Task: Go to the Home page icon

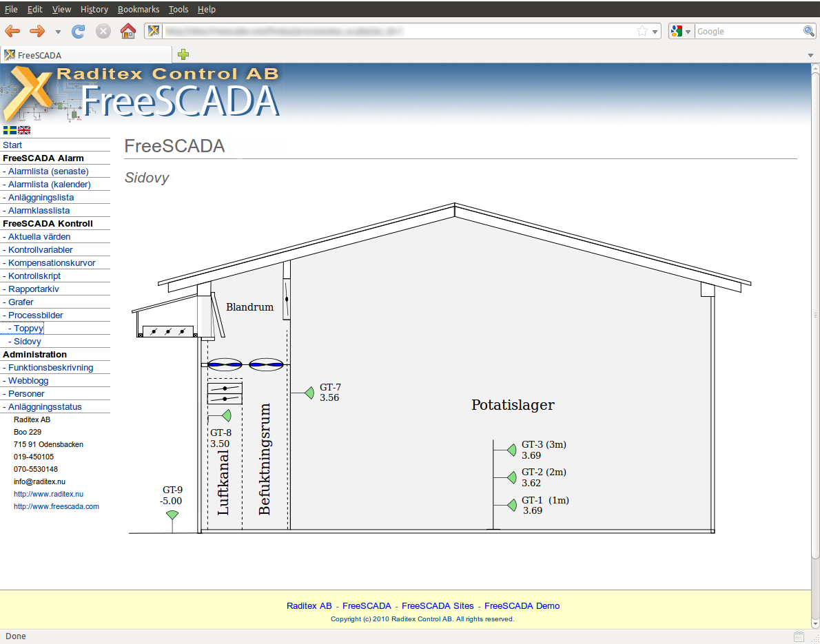Action: tap(128, 31)
